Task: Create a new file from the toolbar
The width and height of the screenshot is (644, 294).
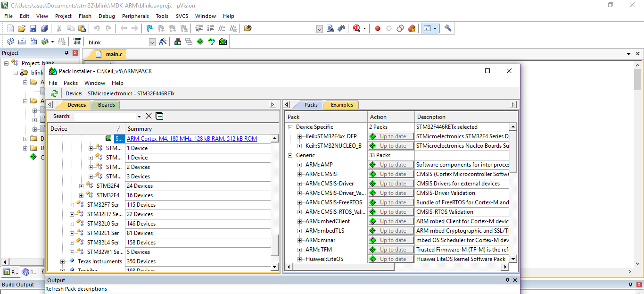Action: [x=10, y=28]
